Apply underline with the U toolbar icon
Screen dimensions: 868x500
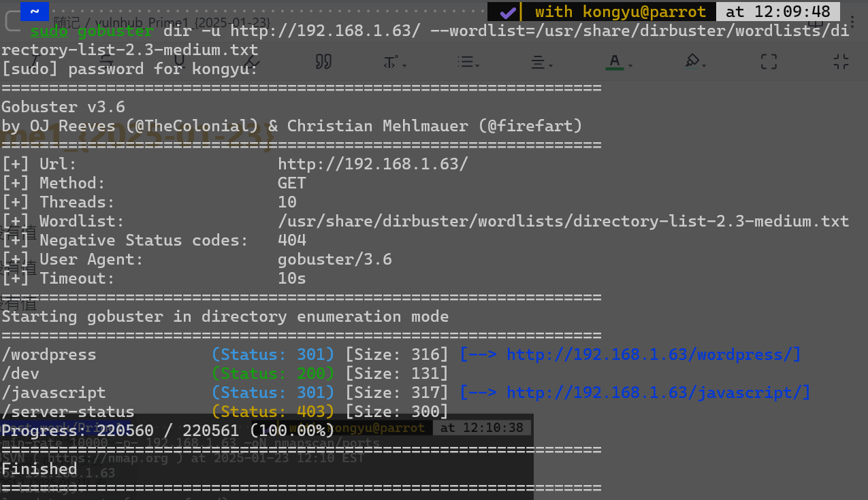[180, 62]
